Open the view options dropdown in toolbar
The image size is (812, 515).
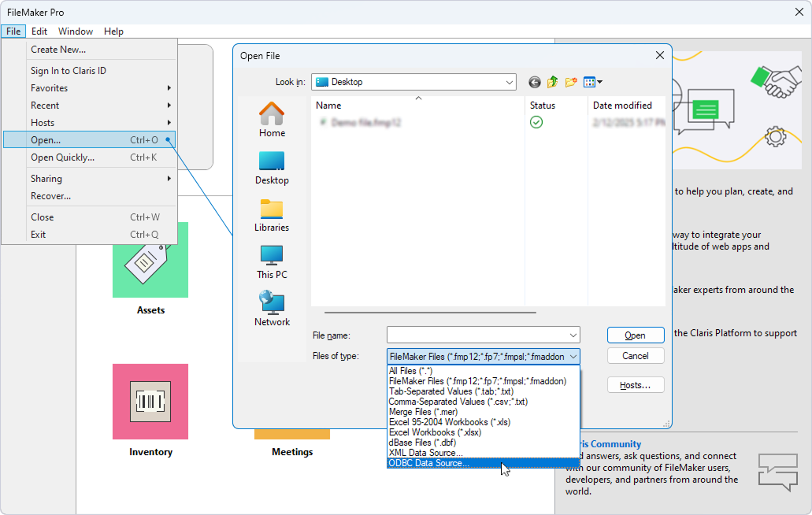coord(592,81)
